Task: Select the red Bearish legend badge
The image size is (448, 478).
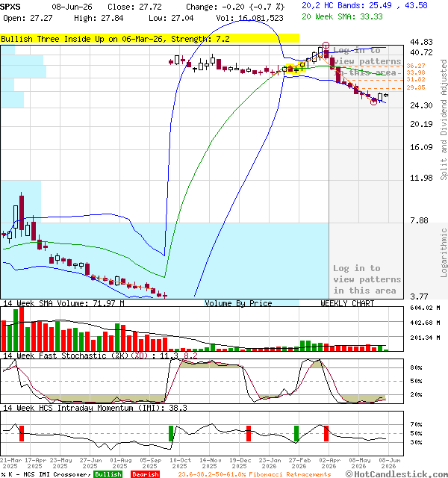Action: (145, 474)
